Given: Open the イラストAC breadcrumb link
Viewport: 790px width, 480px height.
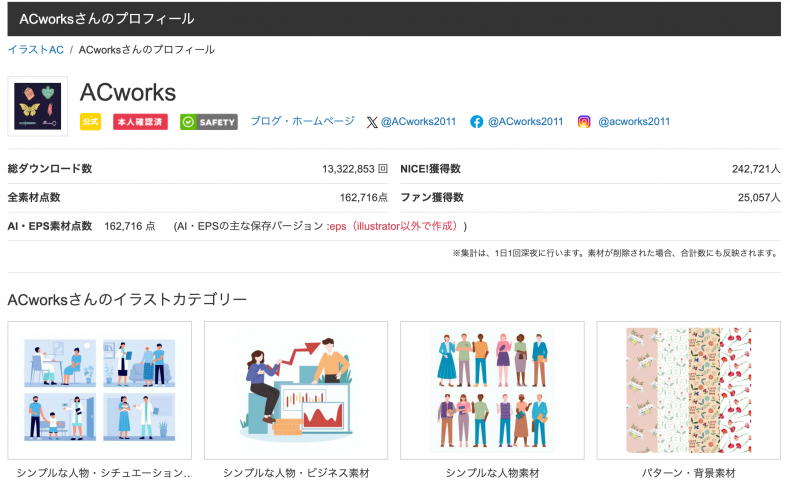Looking at the screenshot, I should click(x=36, y=50).
